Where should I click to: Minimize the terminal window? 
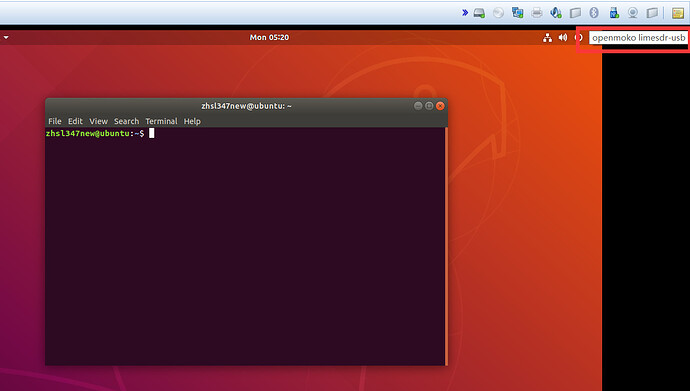[418, 106]
